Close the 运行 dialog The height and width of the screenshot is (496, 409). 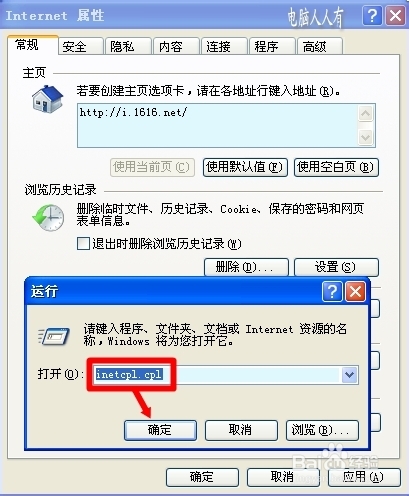(x=355, y=292)
